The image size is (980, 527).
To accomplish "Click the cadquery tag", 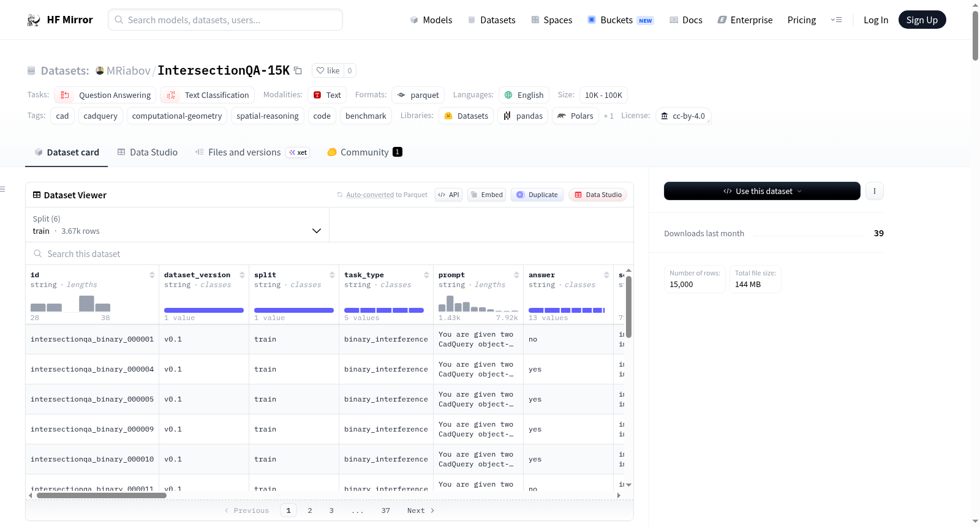I will click(100, 116).
